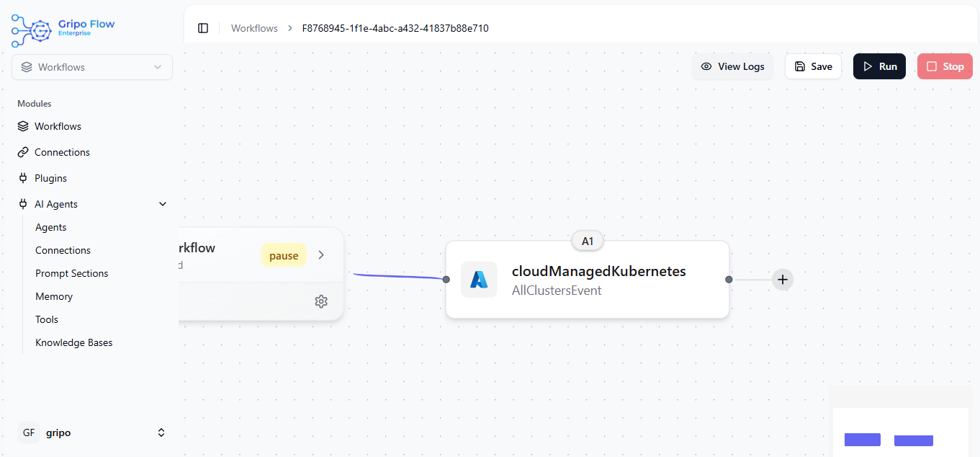The width and height of the screenshot is (980, 457).
Task: Expand the workflow node chevron arrow
Action: pyautogui.click(x=321, y=255)
